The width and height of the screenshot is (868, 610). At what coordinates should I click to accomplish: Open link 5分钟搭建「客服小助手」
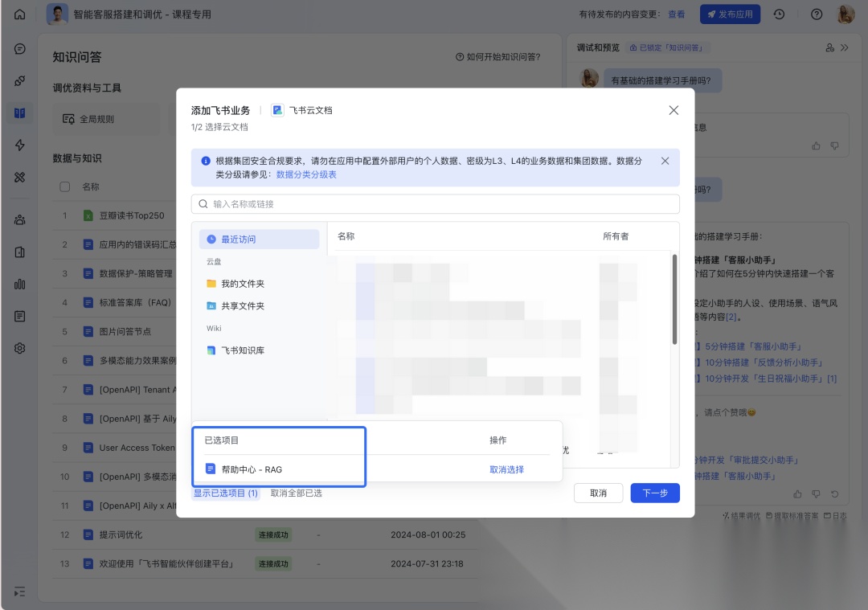pos(752,346)
